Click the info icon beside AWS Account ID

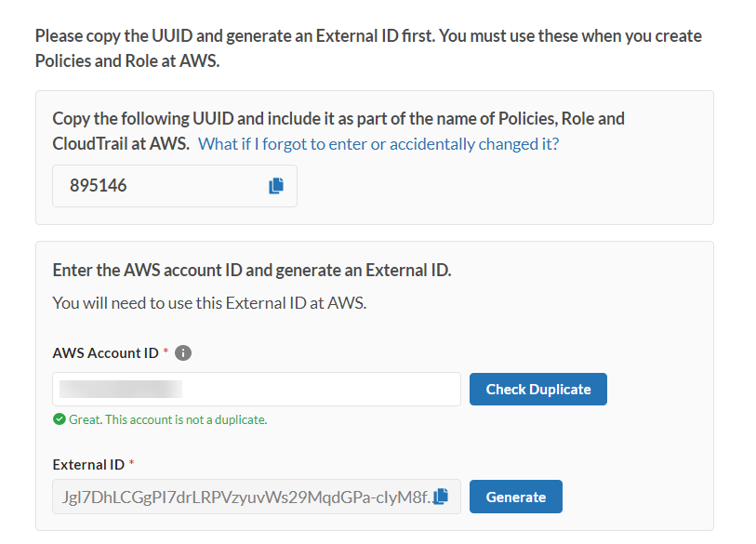pyautogui.click(x=183, y=353)
